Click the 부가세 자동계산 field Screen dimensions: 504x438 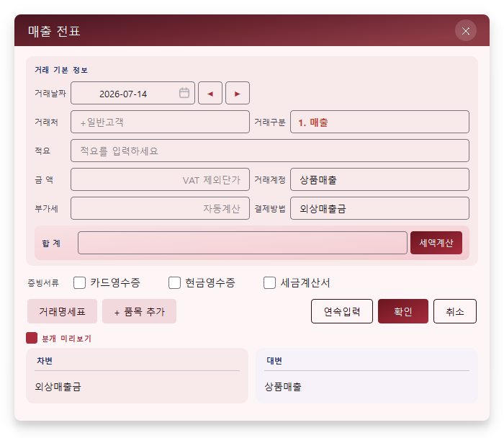[x=160, y=208]
